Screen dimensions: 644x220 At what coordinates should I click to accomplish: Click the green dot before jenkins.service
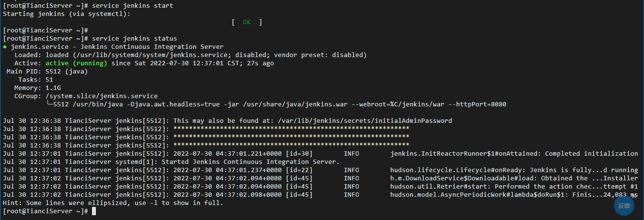click(5, 47)
